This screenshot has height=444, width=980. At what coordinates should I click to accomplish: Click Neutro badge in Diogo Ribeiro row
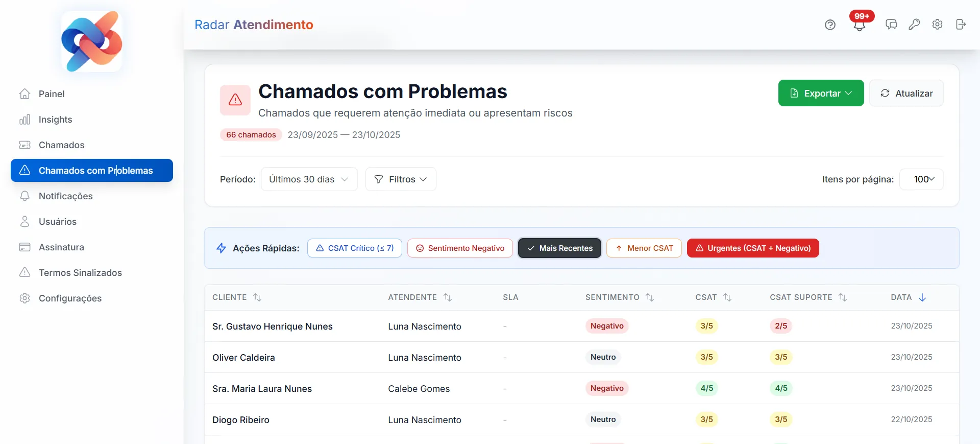[603, 419]
